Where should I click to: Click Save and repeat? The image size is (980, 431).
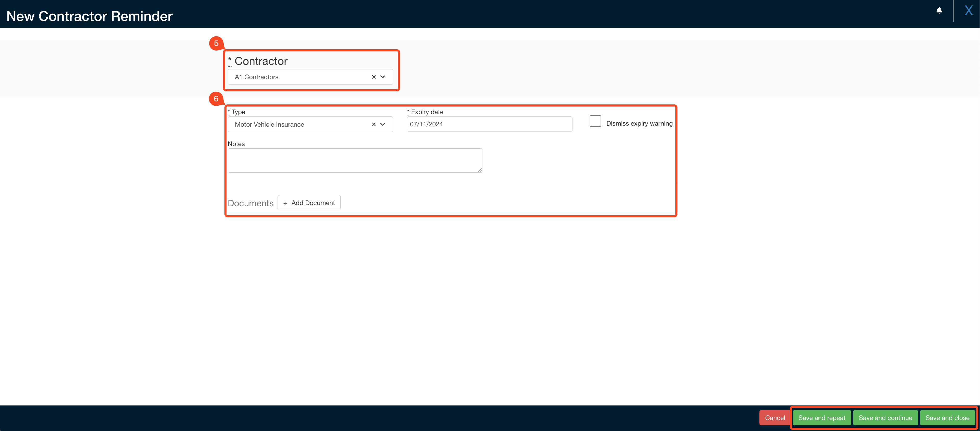pos(821,418)
